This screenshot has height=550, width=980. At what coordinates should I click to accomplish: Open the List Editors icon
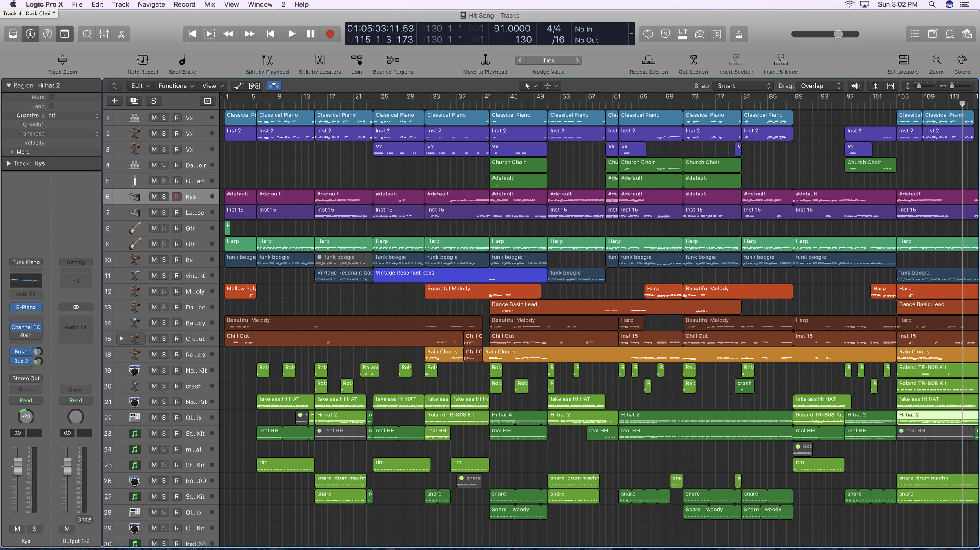tap(915, 34)
